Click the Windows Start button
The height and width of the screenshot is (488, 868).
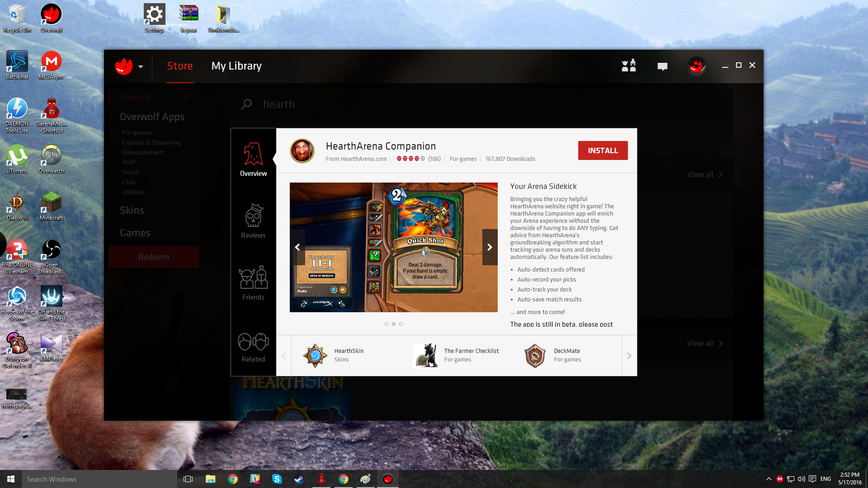(x=11, y=479)
